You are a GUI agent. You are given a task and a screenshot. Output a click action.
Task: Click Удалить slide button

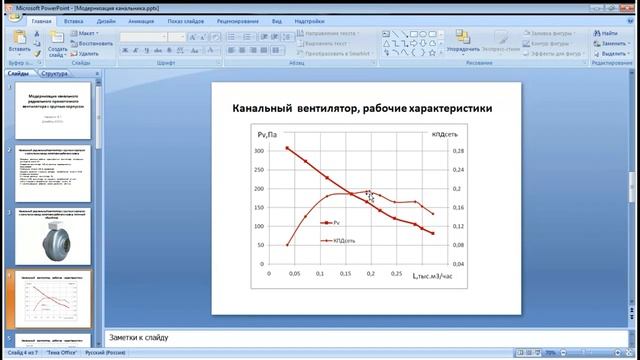pyautogui.click(x=84, y=53)
